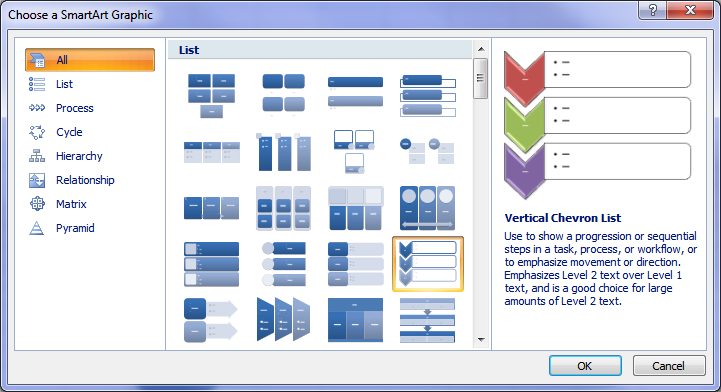
Task: Click the gallery scrollbar up arrow
Action: click(481, 49)
